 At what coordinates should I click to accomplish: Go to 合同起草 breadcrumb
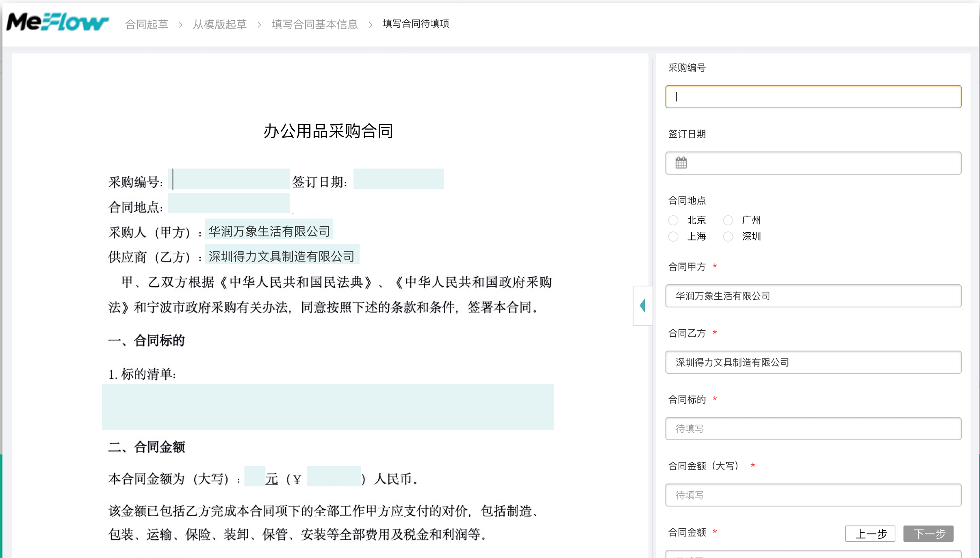(x=147, y=24)
